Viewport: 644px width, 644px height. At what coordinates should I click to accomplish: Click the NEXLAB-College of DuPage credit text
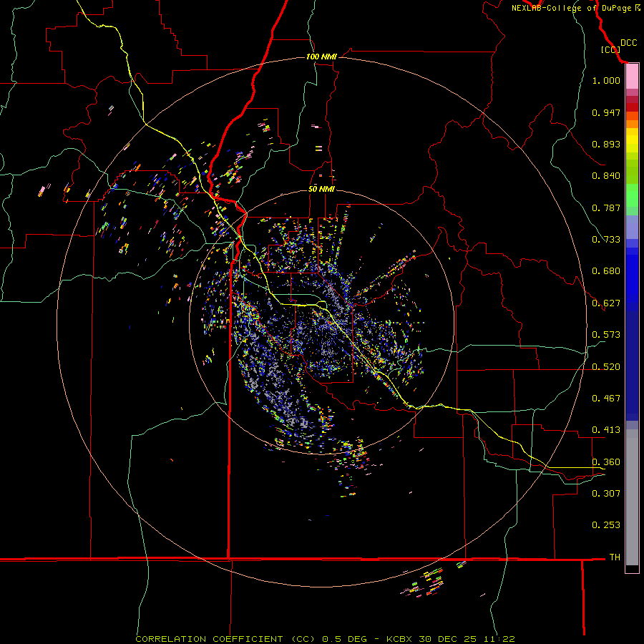pyautogui.click(x=571, y=8)
